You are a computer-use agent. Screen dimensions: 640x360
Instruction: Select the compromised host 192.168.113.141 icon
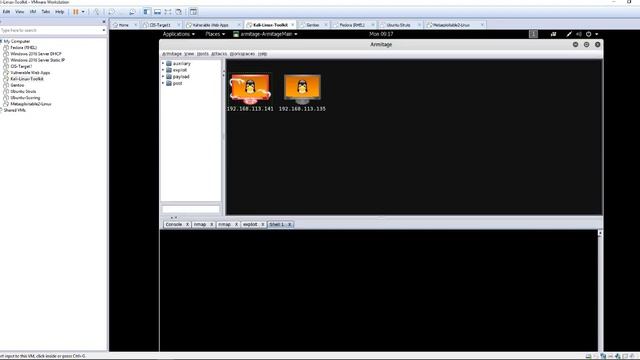[250, 88]
